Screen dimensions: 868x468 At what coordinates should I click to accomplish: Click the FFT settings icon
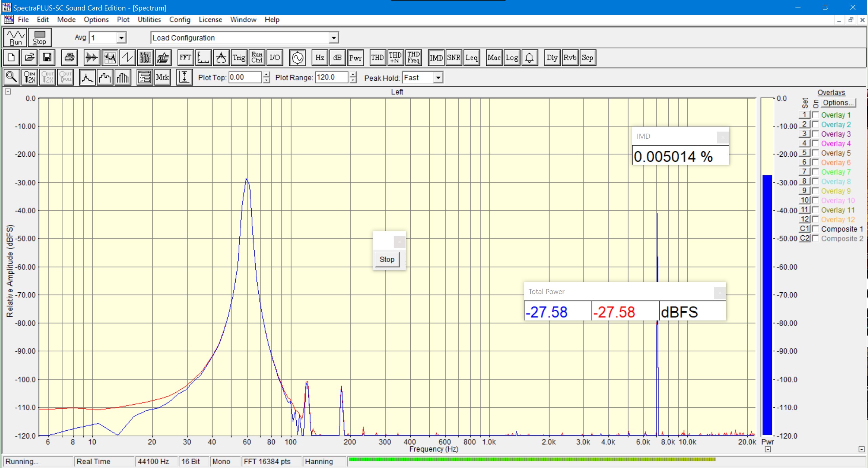[185, 58]
